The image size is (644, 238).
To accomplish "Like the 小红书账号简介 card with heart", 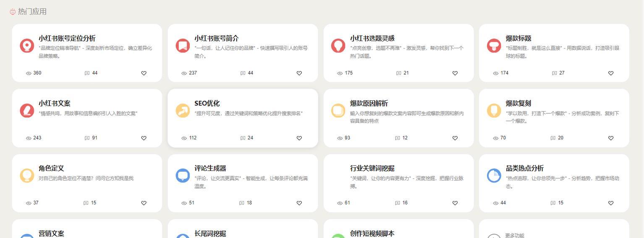I will (x=299, y=73).
